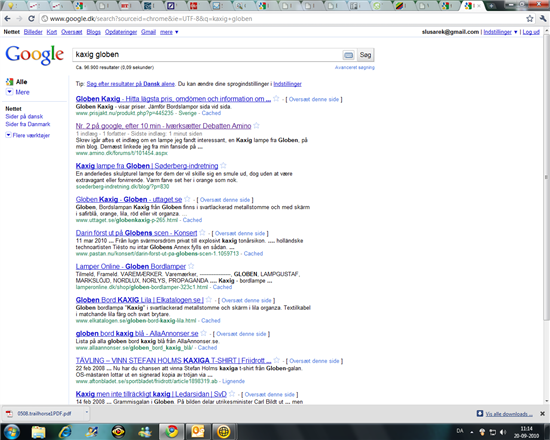Expand the 'Mere' option under Alle
This screenshot has width=550, height=440.
[x=18, y=92]
